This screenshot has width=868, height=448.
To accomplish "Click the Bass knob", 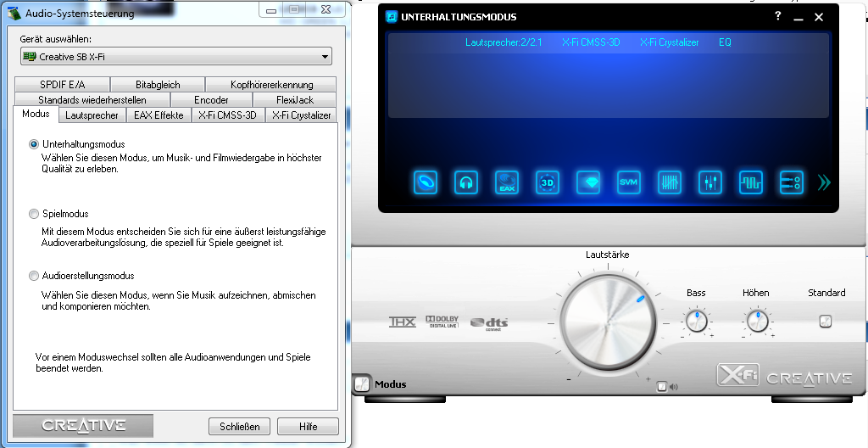I will tap(697, 321).
